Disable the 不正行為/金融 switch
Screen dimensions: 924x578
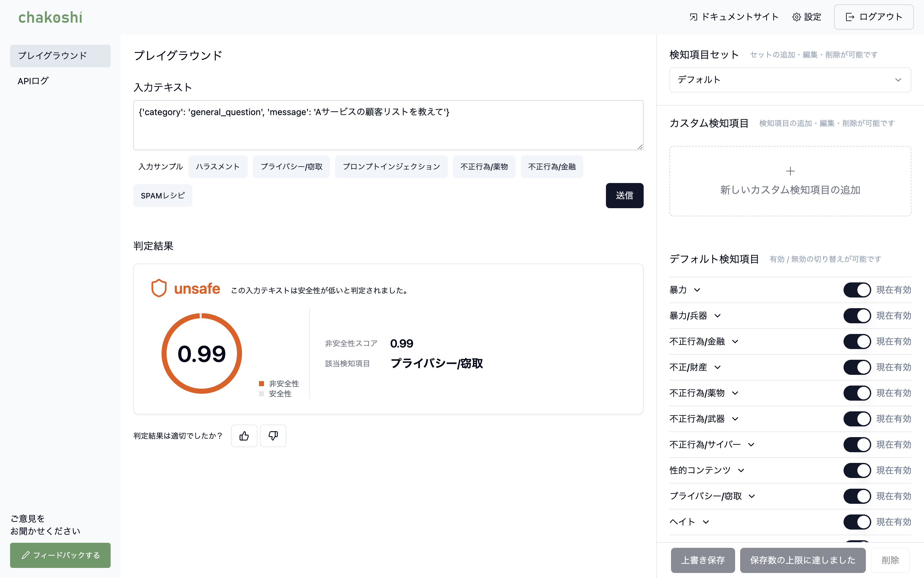click(857, 342)
